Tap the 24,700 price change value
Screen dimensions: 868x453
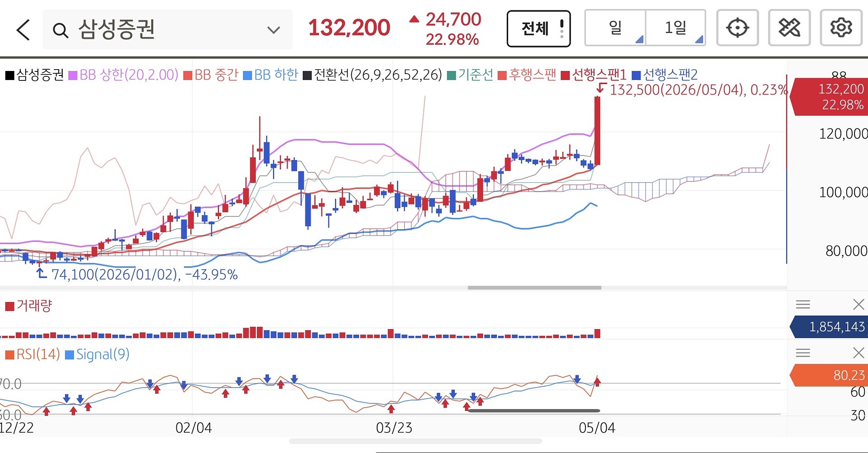tap(453, 19)
